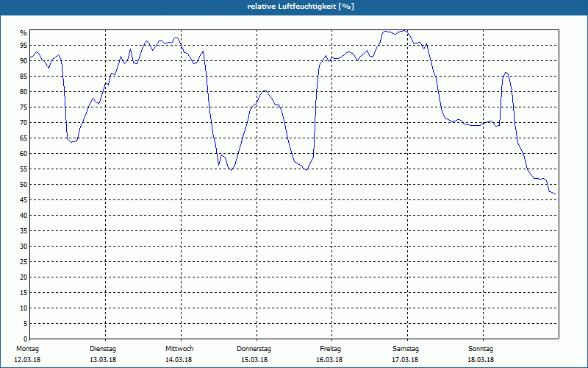This screenshot has height=368, width=588.
Task: Click the y-axis value 90
Action: click(24, 61)
